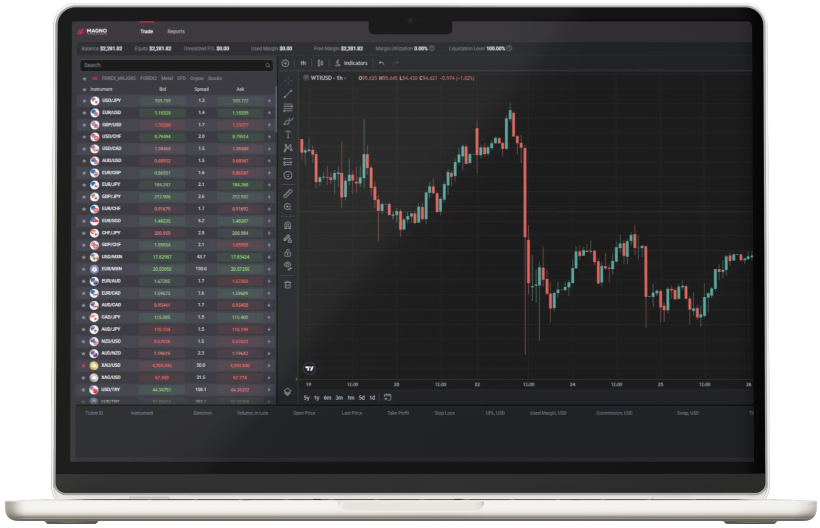Activate the zoom-in tool in chart sidebar
This screenshot has height=528, width=820.
click(288, 206)
